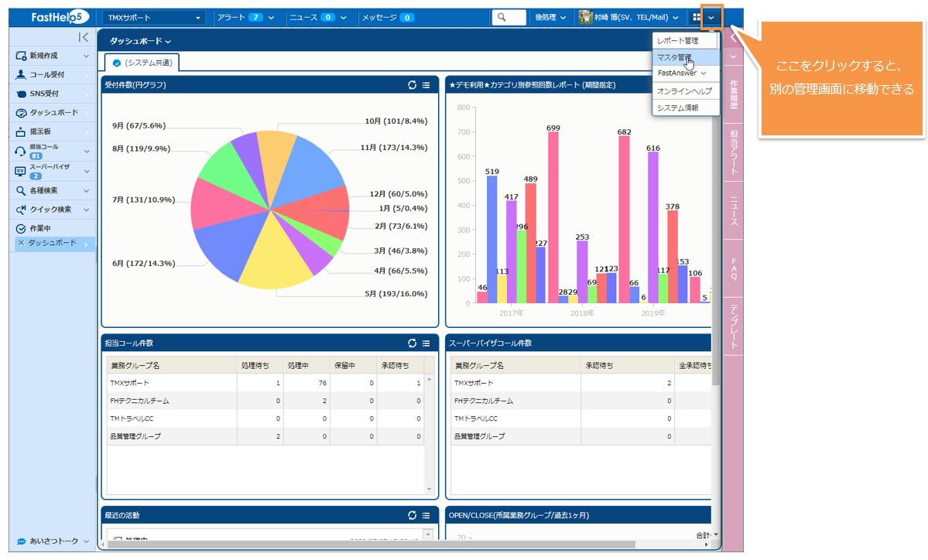Open the TMXサポート group dropdown
Viewport: 928px width, 560px height.
tap(153, 17)
